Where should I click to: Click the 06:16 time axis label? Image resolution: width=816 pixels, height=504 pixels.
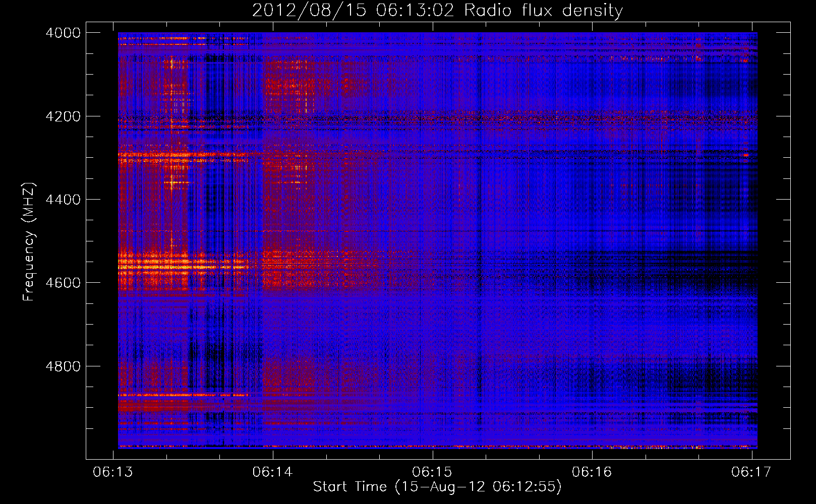[x=592, y=472]
